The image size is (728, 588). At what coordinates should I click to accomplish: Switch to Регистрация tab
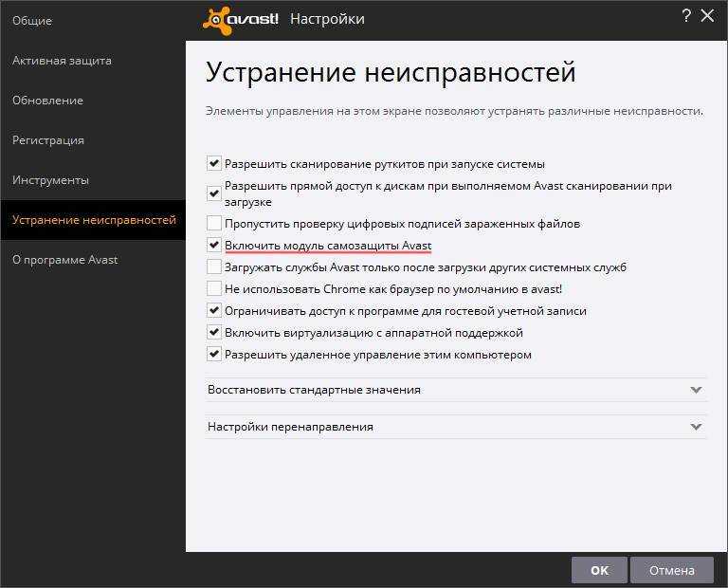(x=93, y=140)
